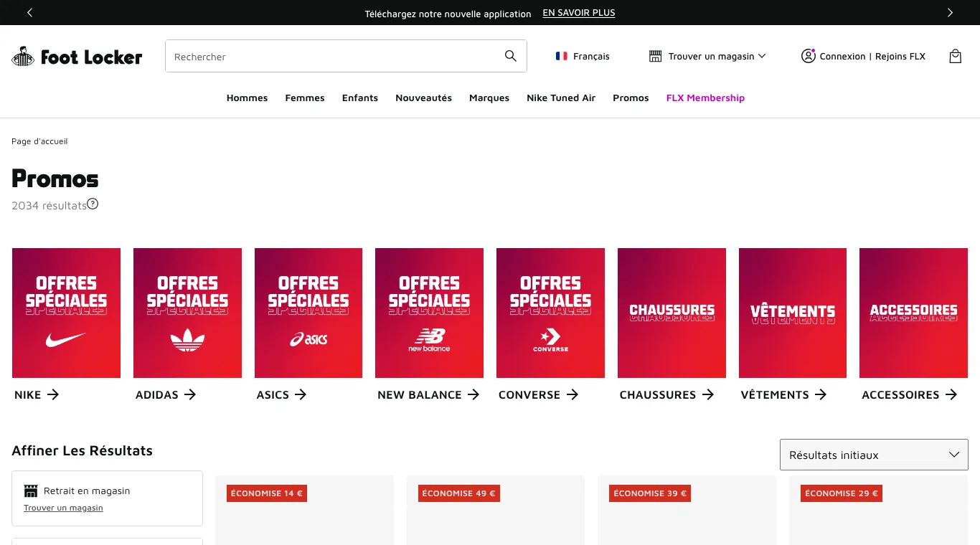Open the Chaussures category tile
This screenshot has height=545, width=980.
pos(672,313)
